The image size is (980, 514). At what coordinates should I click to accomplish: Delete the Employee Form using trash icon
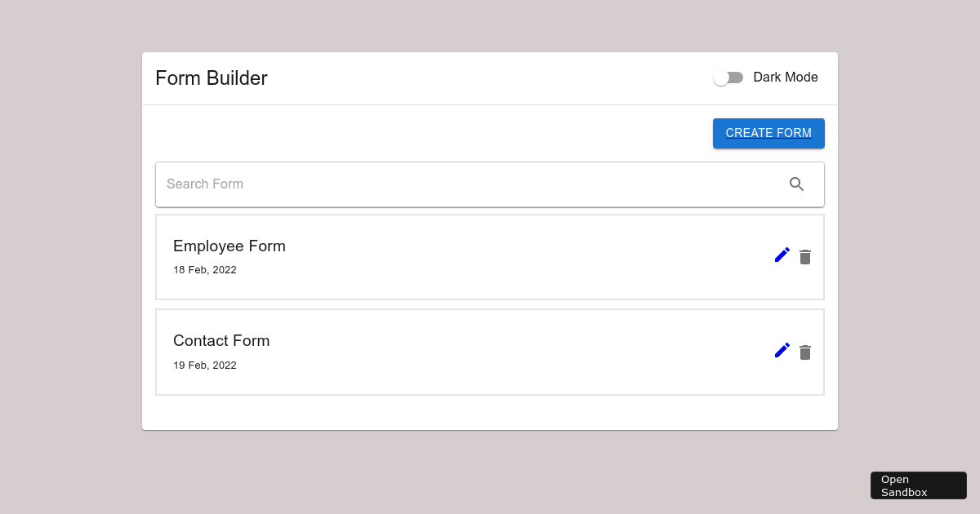(805, 257)
